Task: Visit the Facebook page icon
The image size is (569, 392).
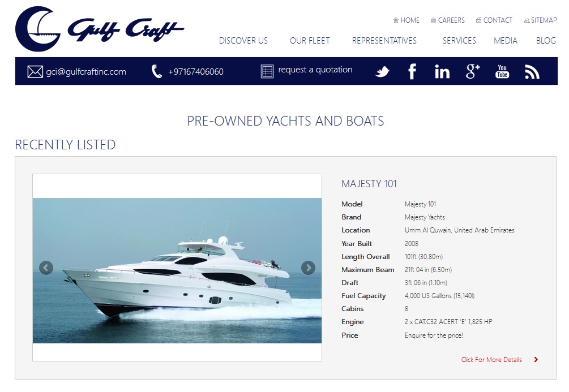Action: 412,71
